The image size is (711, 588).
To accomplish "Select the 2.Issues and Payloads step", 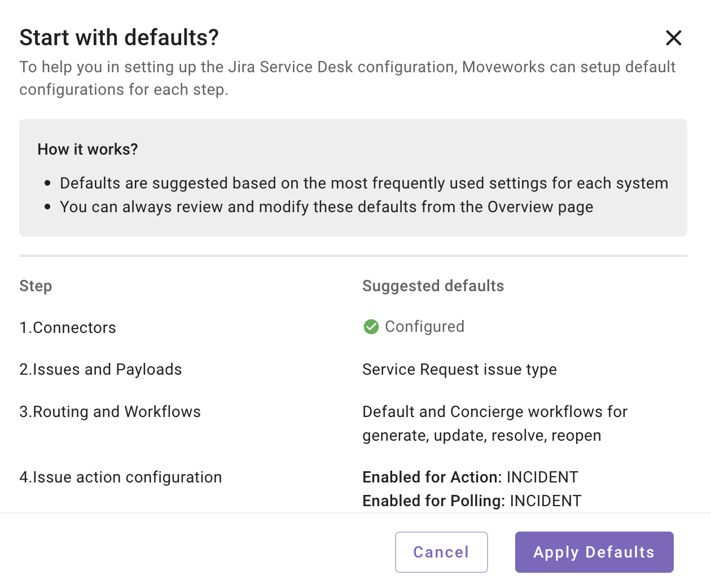I will point(100,370).
